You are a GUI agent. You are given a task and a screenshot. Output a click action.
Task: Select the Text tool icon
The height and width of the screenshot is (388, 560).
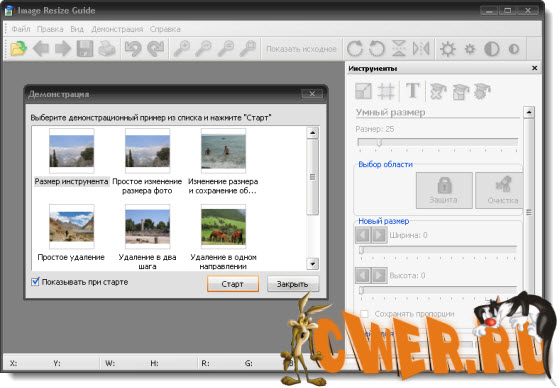tap(412, 91)
